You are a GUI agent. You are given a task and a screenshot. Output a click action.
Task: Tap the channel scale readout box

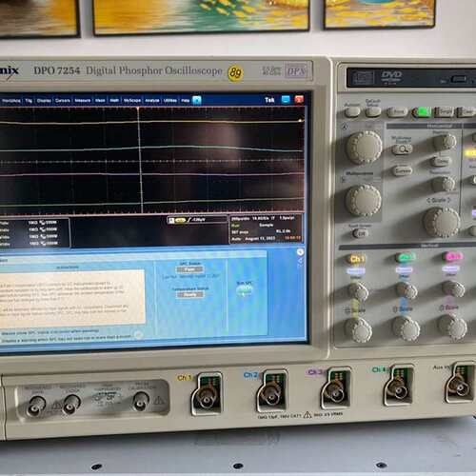34,233
